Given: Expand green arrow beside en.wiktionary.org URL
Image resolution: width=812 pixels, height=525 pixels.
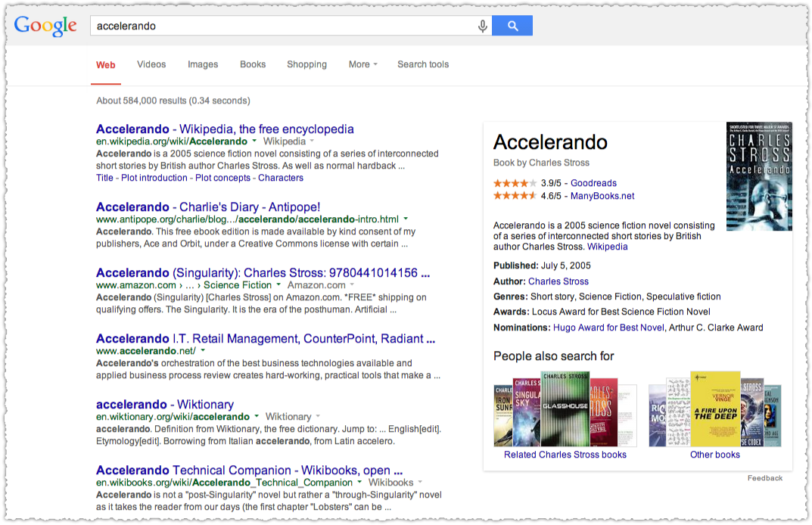Looking at the screenshot, I should click(x=257, y=416).
